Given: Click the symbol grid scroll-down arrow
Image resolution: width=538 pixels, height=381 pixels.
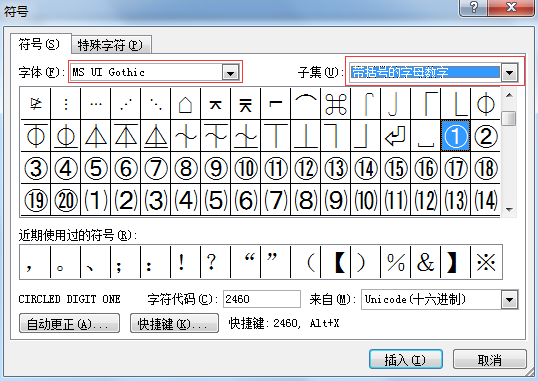Looking at the screenshot, I should click(509, 209).
